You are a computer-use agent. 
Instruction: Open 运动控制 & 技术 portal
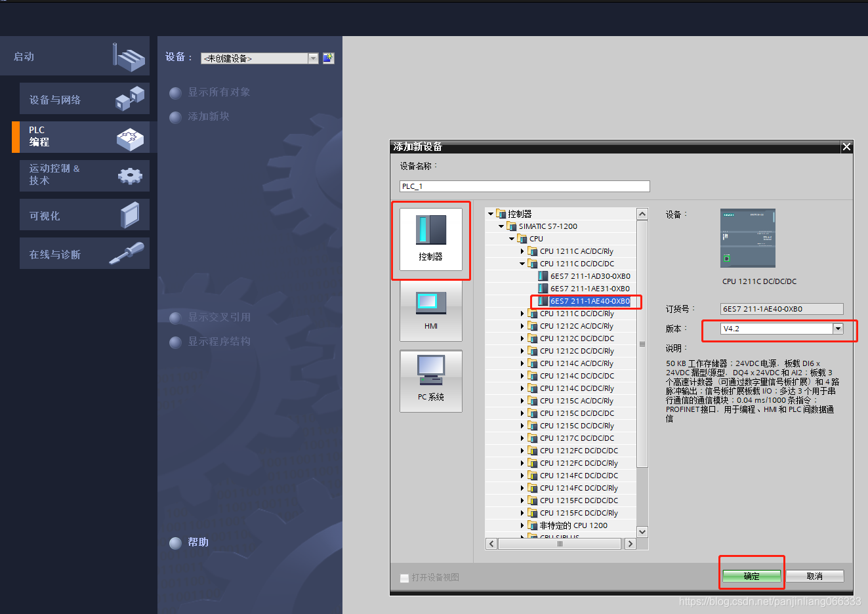coord(85,175)
